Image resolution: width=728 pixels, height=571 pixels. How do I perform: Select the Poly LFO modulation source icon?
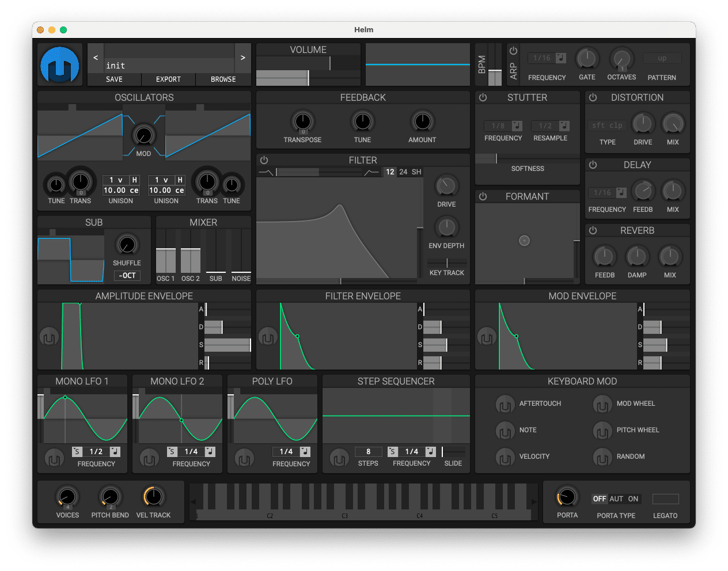244,459
